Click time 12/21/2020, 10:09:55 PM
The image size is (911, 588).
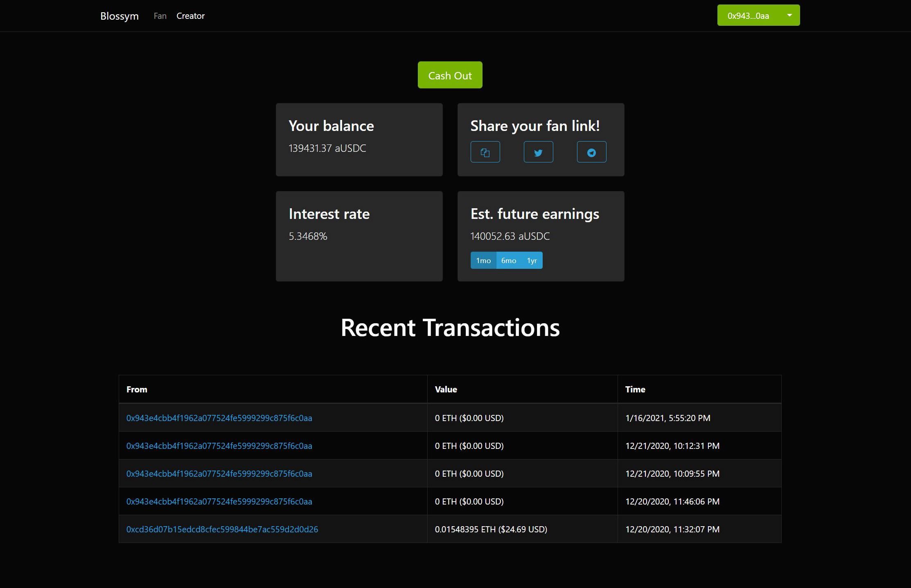[x=672, y=473]
